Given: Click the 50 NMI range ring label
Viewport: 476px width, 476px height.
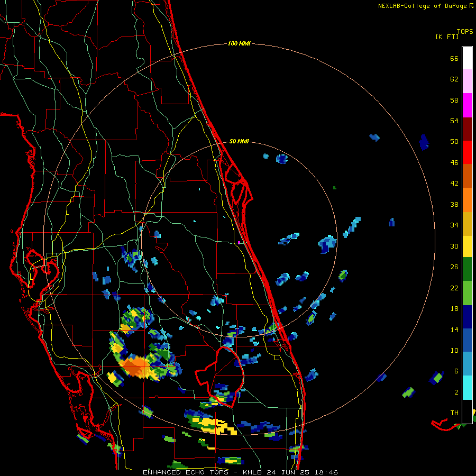Looking at the screenshot, I should [x=239, y=141].
